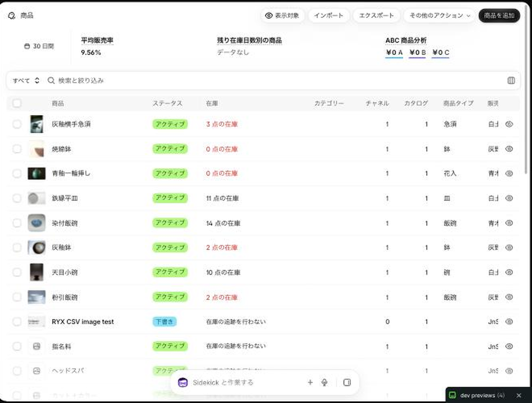The height and width of the screenshot is (403, 532).
Task: Click the column edit icon beside search
Action: coord(511,81)
